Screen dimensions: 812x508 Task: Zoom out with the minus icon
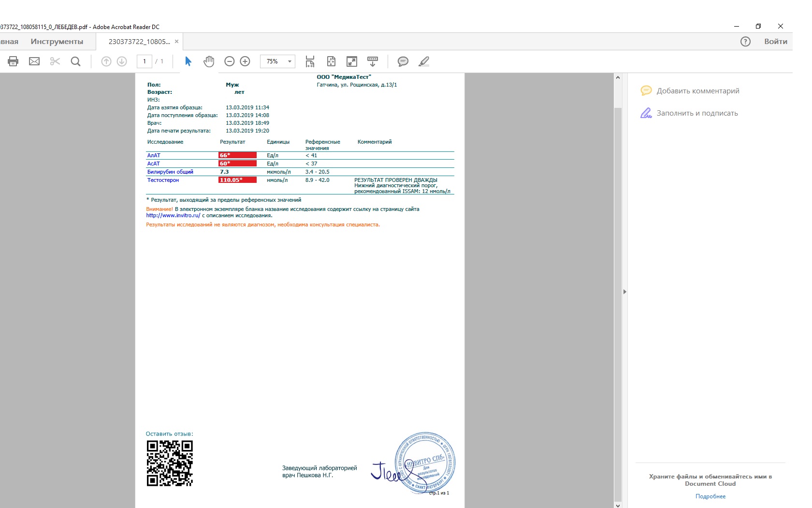pyautogui.click(x=230, y=61)
